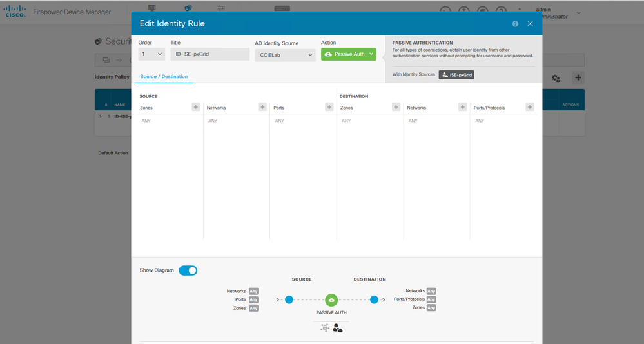
Task: Click the shield Policies icon in top nav
Action: pos(188,8)
